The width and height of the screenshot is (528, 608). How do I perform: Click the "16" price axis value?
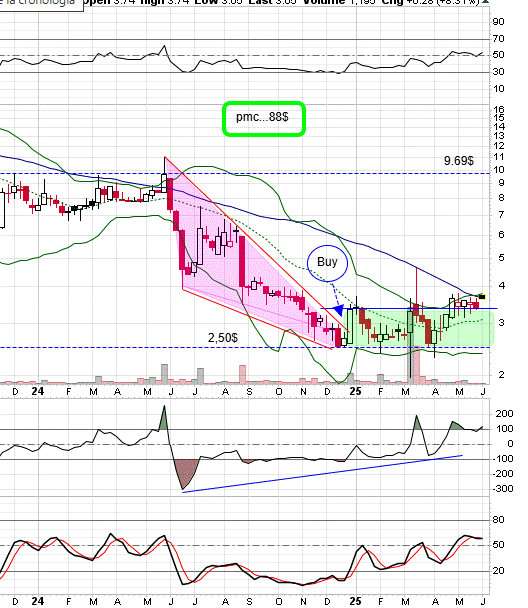[499, 110]
